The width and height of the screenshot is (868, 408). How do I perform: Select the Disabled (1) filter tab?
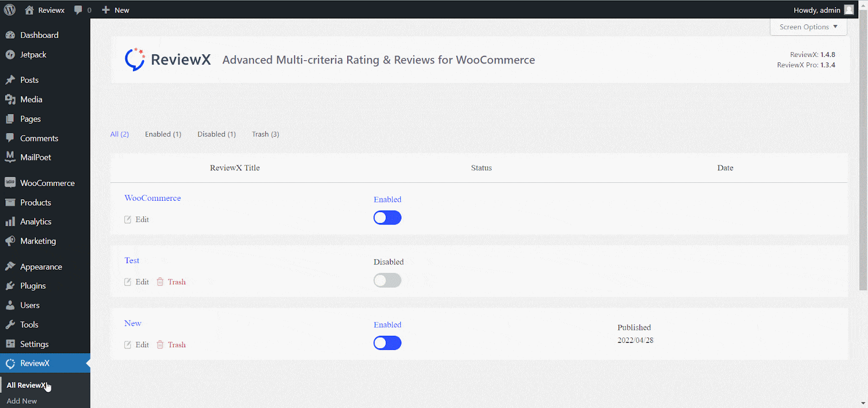(x=216, y=134)
